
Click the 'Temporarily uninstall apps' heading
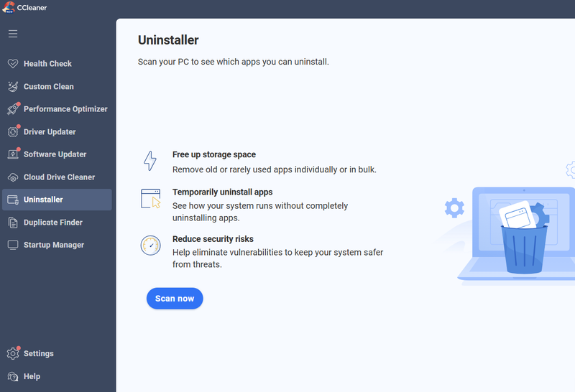[x=223, y=192]
